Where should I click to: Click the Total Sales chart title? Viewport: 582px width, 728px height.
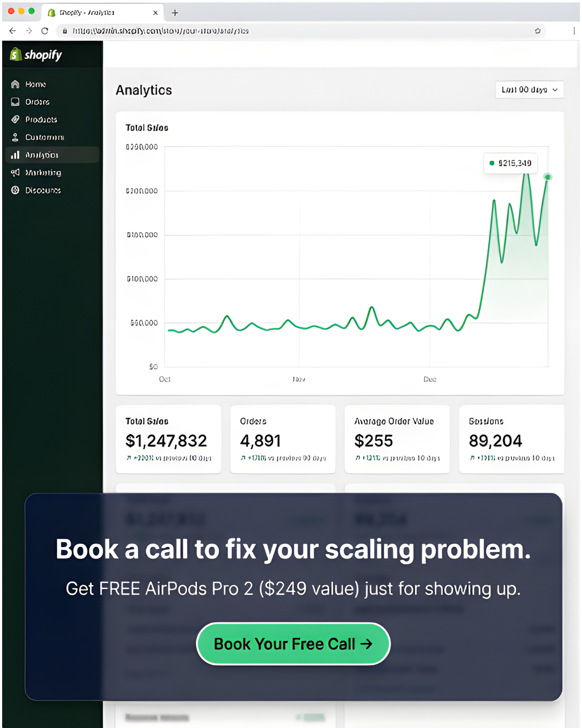[147, 128]
